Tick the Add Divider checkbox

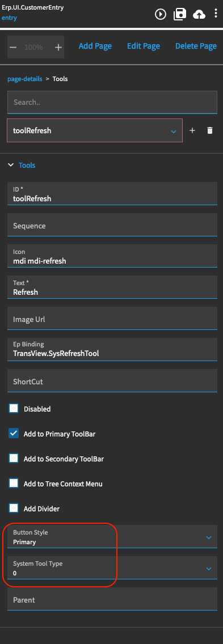pyautogui.click(x=14, y=509)
